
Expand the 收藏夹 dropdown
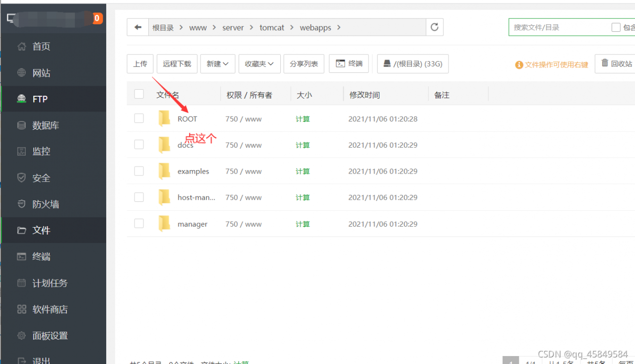pos(259,64)
